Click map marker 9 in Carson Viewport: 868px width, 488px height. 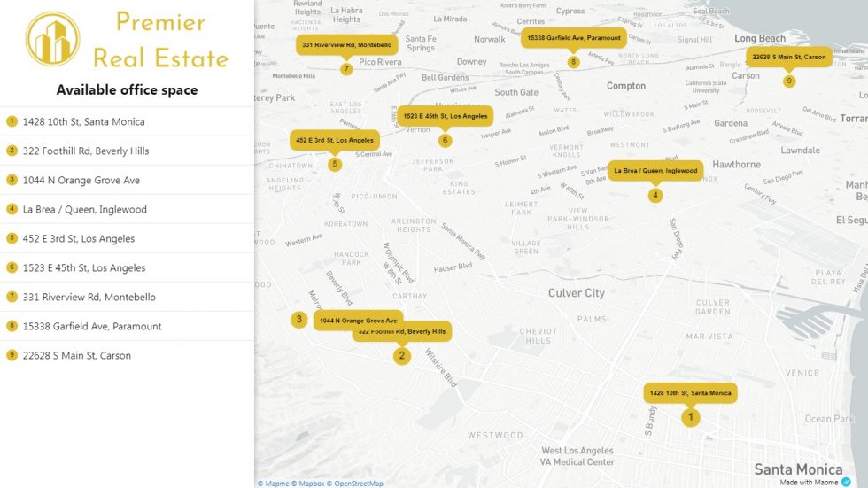tap(789, 81)
